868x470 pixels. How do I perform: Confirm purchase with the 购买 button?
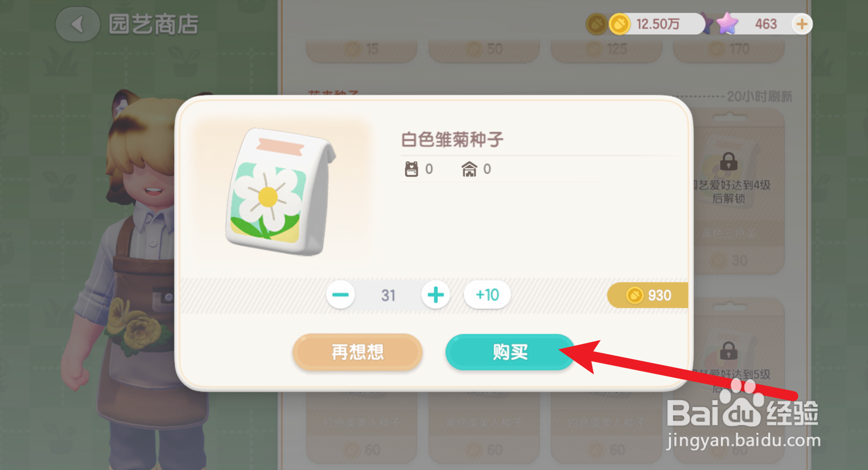[510, 352]
